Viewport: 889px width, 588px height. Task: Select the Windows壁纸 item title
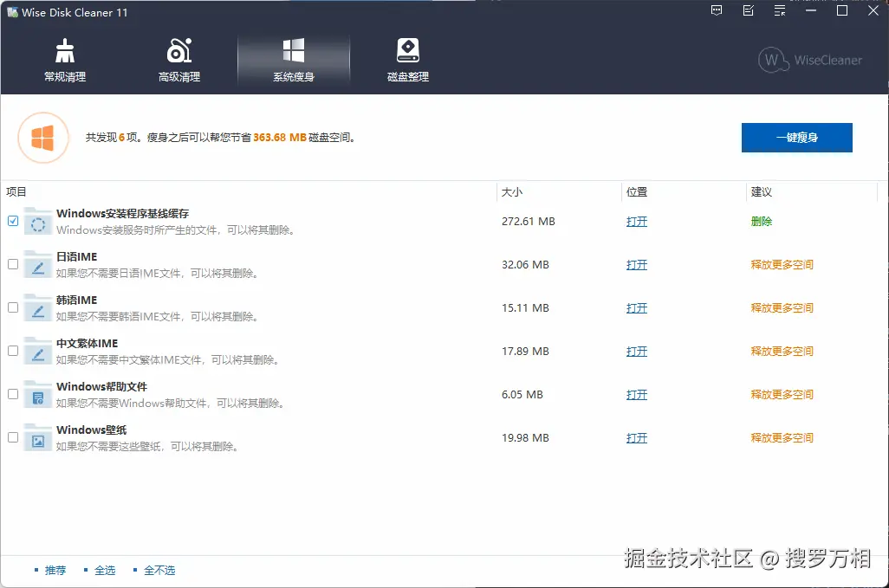(91, 430)
